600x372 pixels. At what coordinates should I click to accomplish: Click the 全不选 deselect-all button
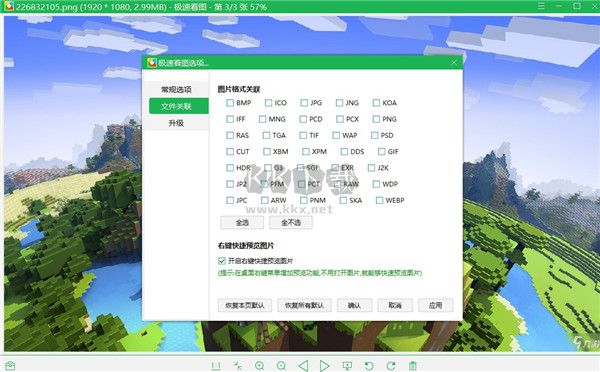[x=291, y=222]
